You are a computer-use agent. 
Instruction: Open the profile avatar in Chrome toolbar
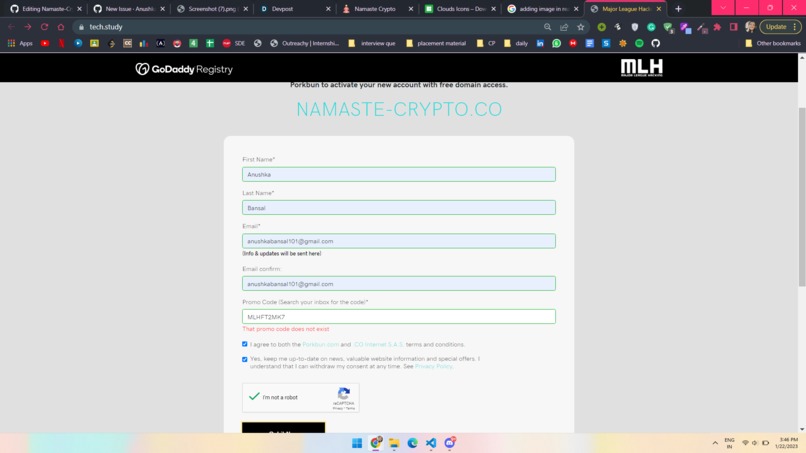tap(750, 27)
